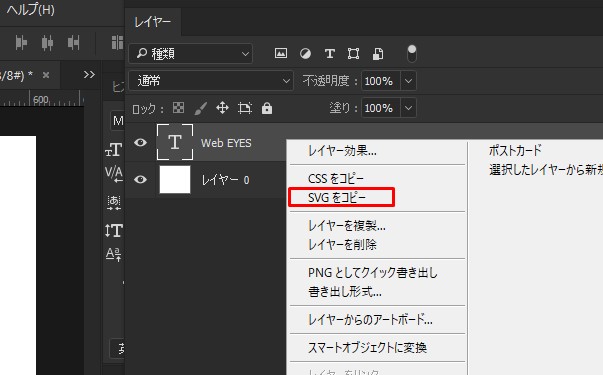Screen dimensions: 603x375
Task: Select the Web EYES text layer thumbnail
Action: [x=175, y=142]
